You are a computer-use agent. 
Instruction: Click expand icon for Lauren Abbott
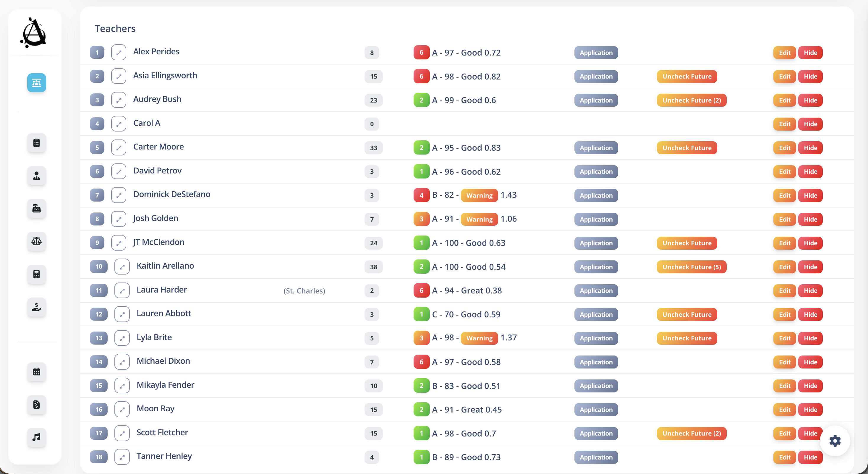coord(122,314)
